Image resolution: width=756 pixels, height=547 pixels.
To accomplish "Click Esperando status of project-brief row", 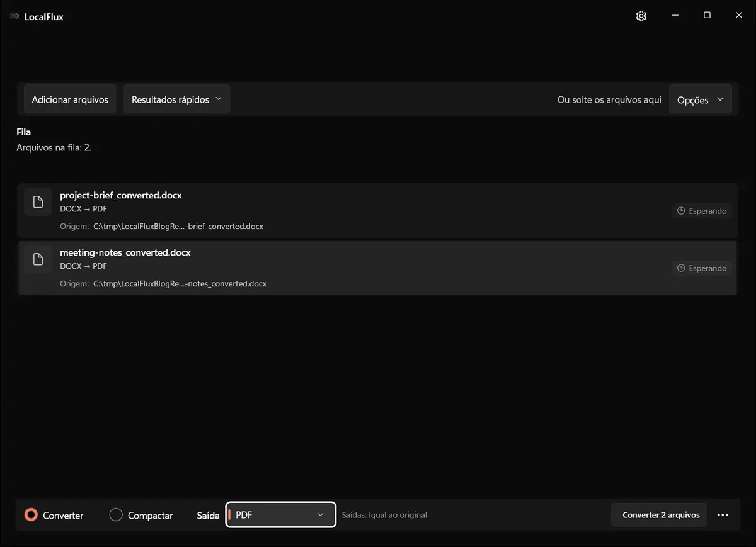I will pos(702,211).
